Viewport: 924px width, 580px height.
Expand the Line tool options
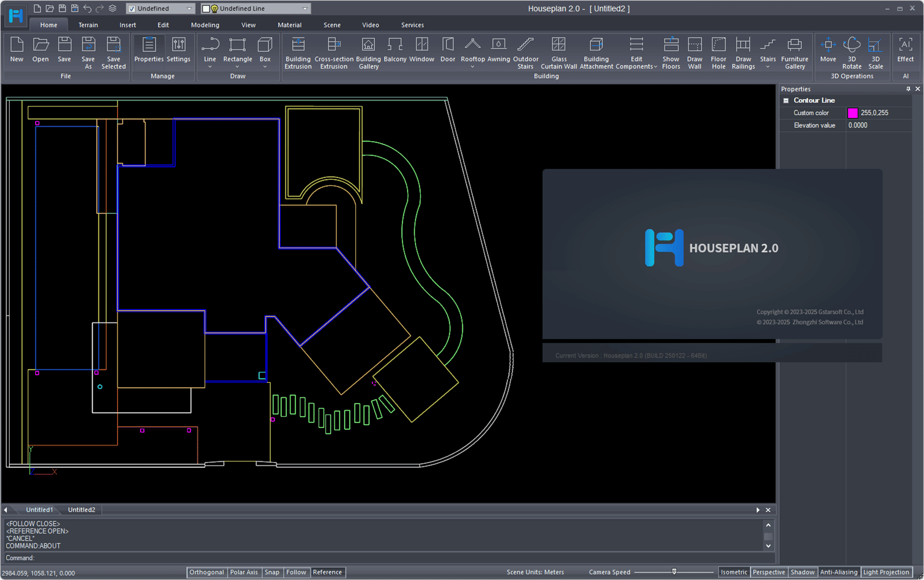[x=210, y=67]
